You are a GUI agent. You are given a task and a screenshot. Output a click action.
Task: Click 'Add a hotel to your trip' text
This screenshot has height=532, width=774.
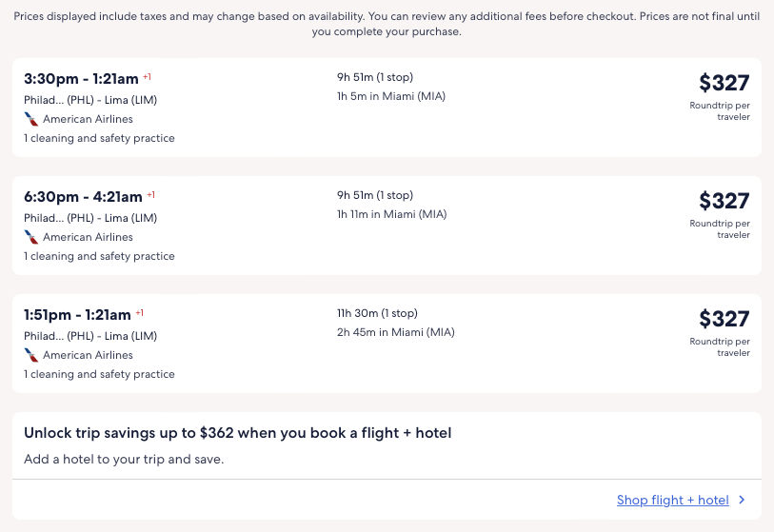pyautogui.click(x=124, y=459)
